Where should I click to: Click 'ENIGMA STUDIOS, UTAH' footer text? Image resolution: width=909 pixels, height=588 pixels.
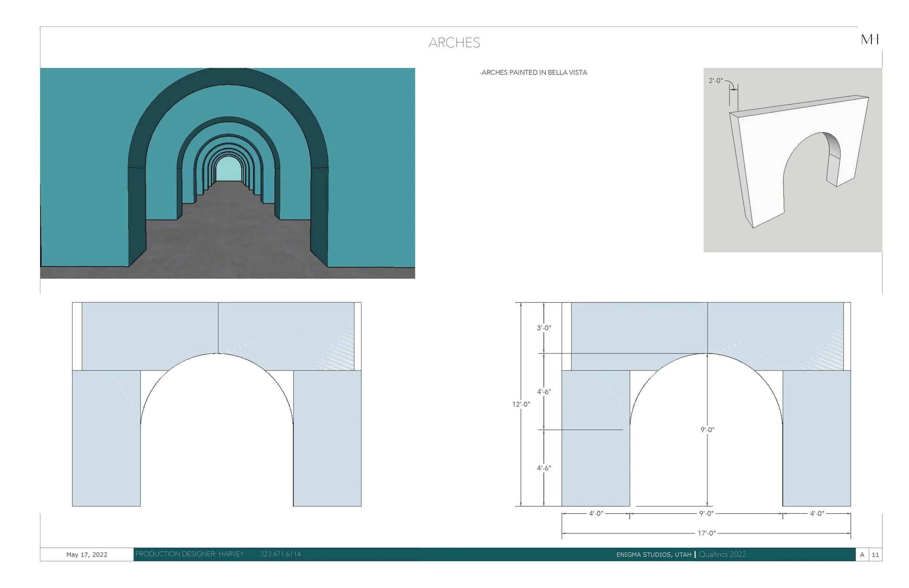click(653, 555)
